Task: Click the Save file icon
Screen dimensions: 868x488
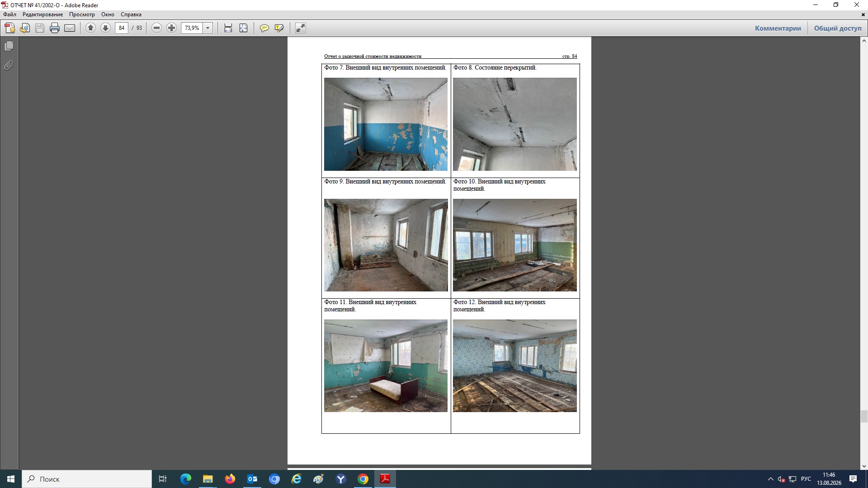Action: pos(40,28)
